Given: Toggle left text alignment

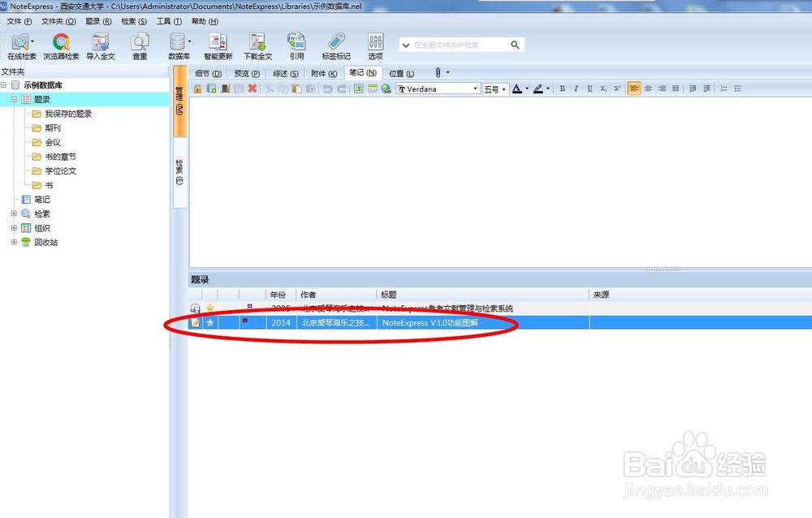Looking at the screenshot, I should click(634, 88).
